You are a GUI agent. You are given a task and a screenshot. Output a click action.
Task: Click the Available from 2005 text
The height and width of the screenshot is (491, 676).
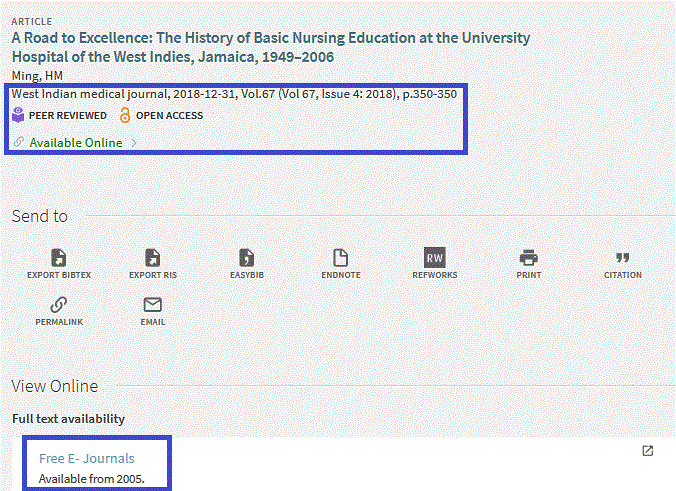click(91, 479)
